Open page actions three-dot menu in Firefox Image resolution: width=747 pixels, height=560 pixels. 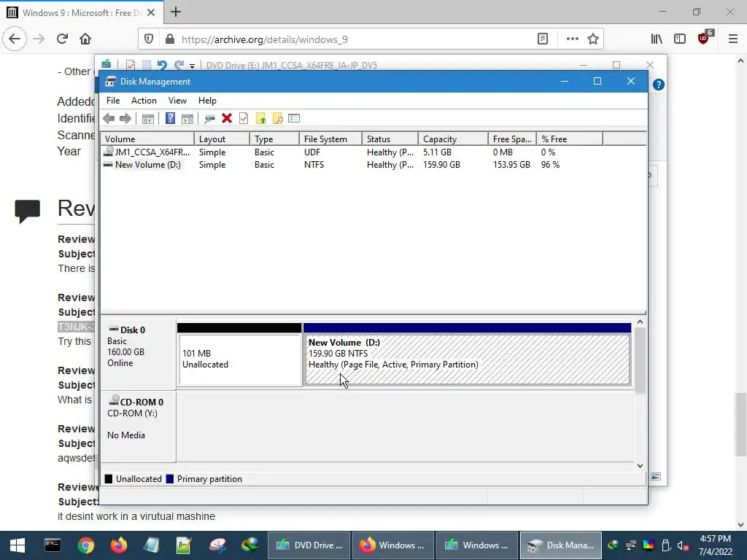point(572,39)
